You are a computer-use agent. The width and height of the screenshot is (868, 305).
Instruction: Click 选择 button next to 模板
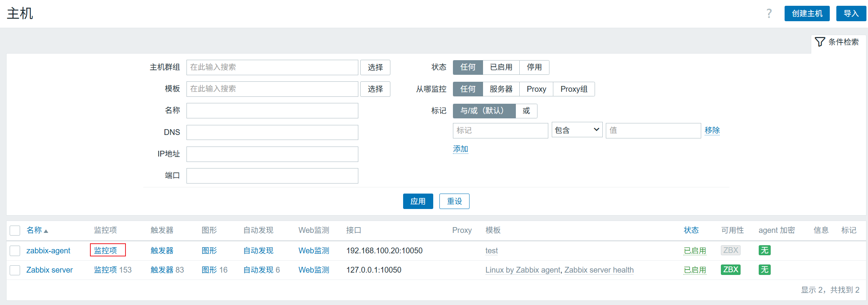click(x=375, y=89)
